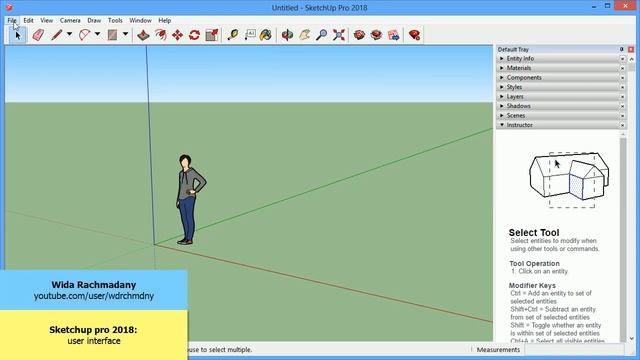
Task: Activate the Push/Pull tool
Action: tap(143, 35)
